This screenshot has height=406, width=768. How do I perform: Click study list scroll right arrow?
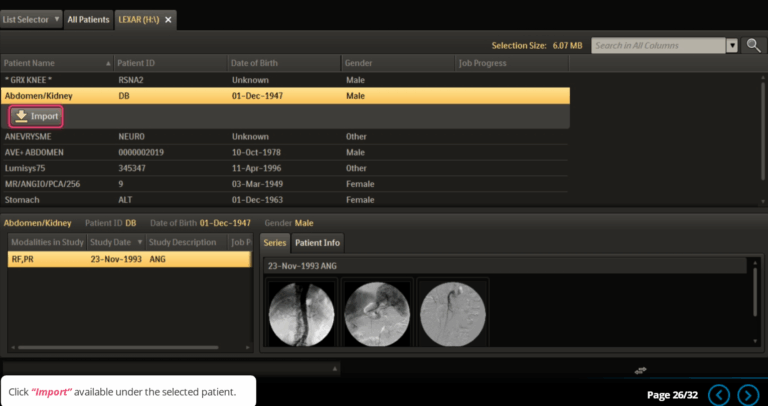coord(247,347)
